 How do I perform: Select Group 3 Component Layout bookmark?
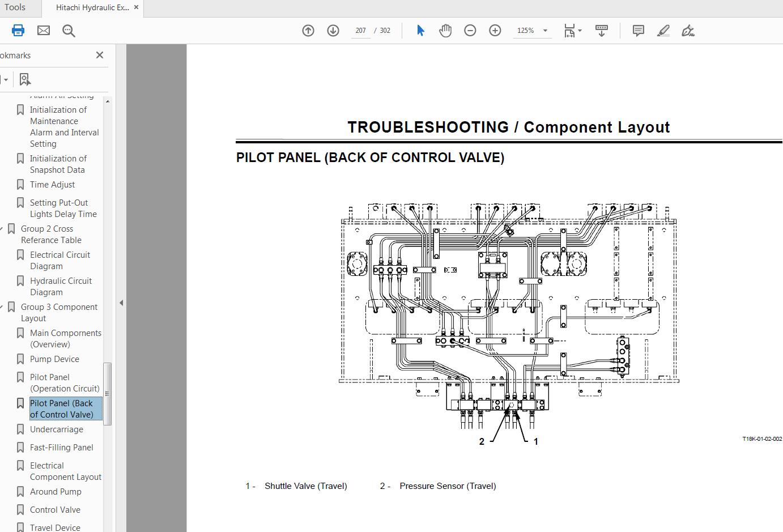[x=59, y=312]
